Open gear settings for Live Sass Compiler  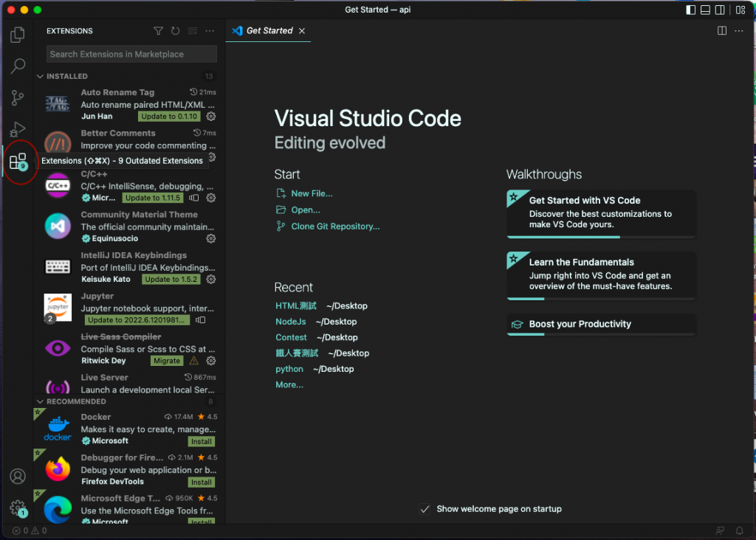point(210,361)
